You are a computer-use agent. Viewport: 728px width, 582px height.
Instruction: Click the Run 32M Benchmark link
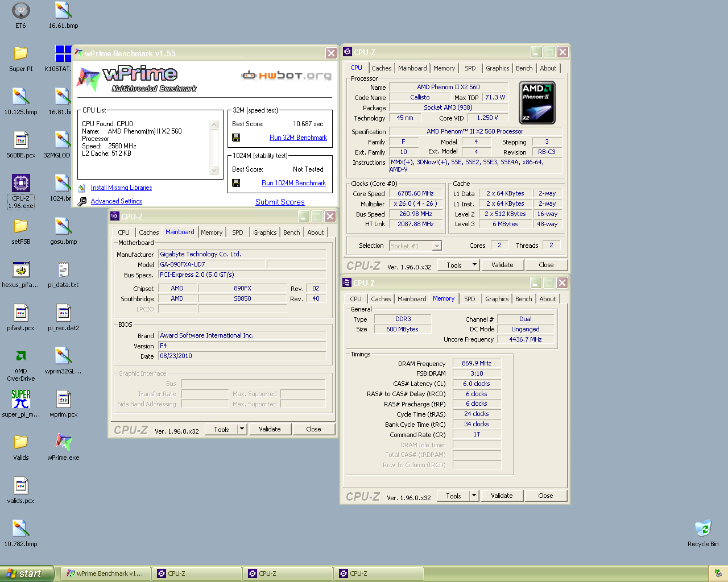[298, 138]
